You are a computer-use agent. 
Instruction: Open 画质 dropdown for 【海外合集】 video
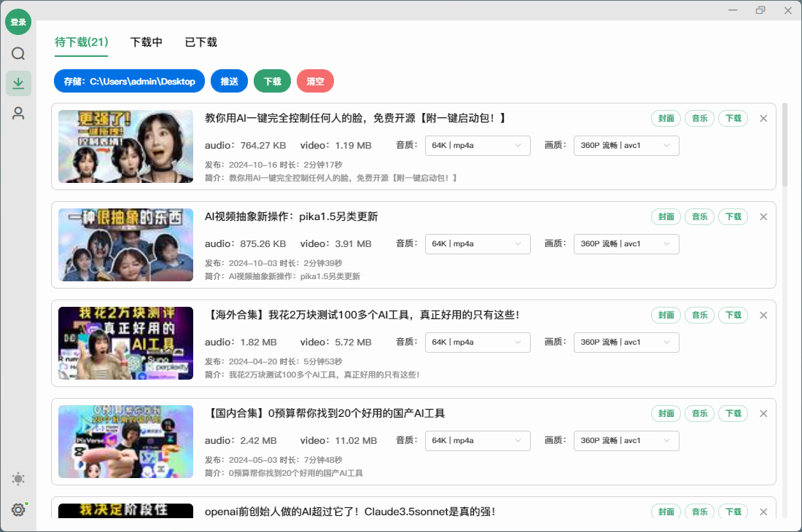[x=626, y=343]
